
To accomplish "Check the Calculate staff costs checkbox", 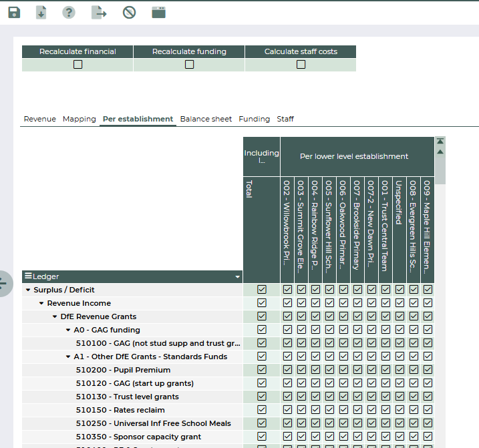I will click(301, 65).
